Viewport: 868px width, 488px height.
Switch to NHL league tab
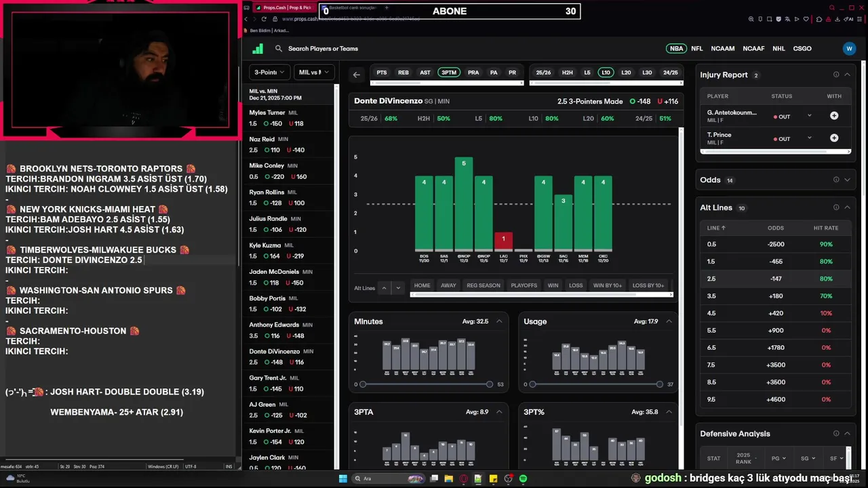point(778,49)
